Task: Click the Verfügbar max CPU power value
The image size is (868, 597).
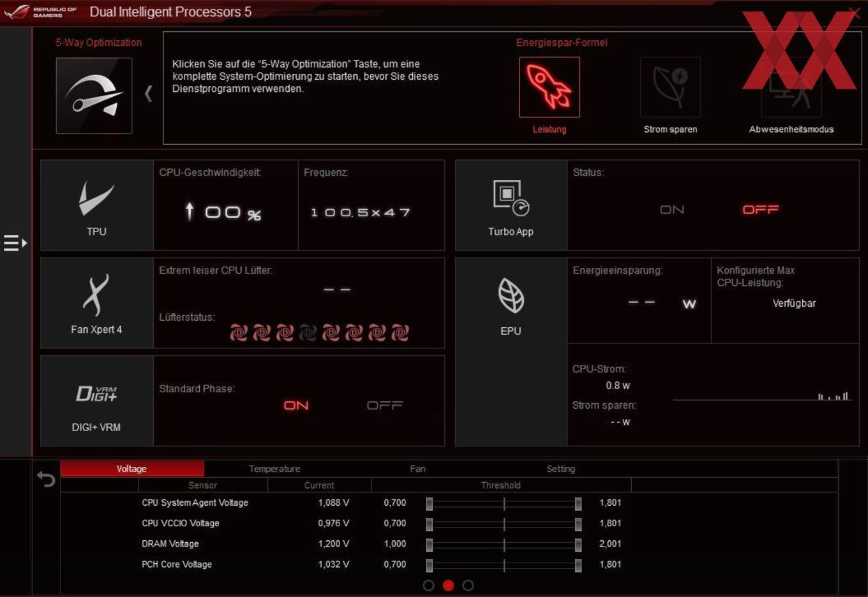Action: pyautogui.click(x=794, y=304)
